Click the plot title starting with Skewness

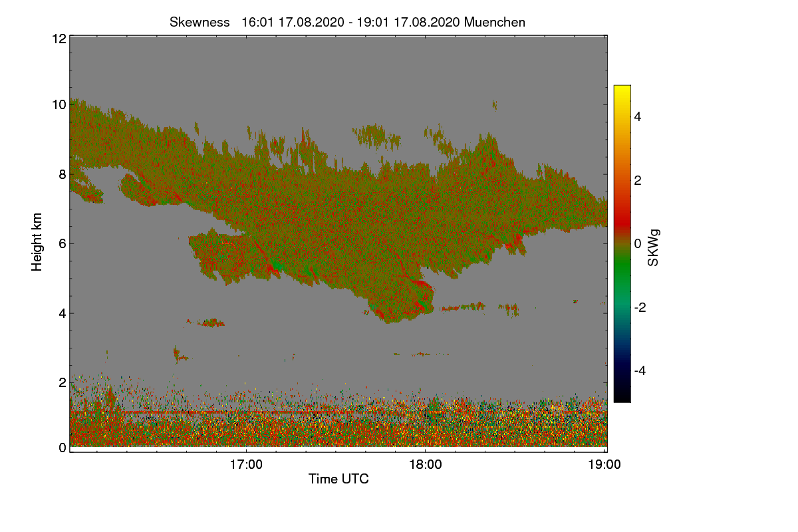[347, 22]
